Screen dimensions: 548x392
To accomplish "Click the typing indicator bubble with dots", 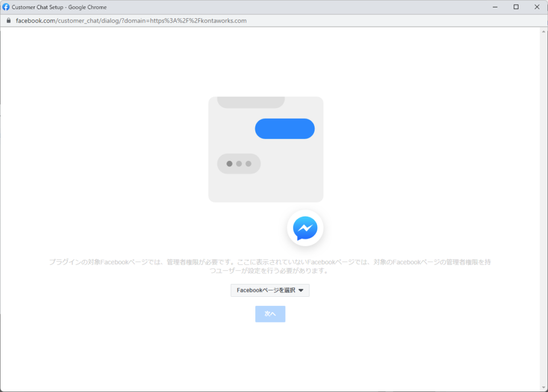I will [239, 164].
